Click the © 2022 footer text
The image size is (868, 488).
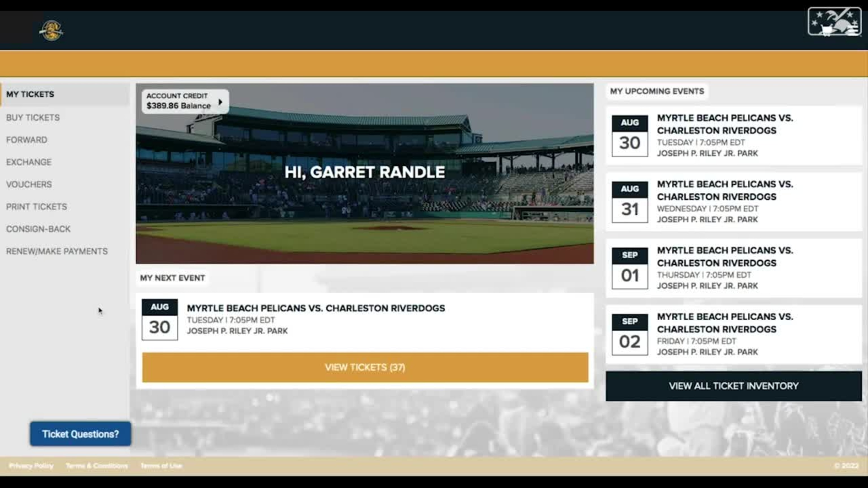coord(846,466)
